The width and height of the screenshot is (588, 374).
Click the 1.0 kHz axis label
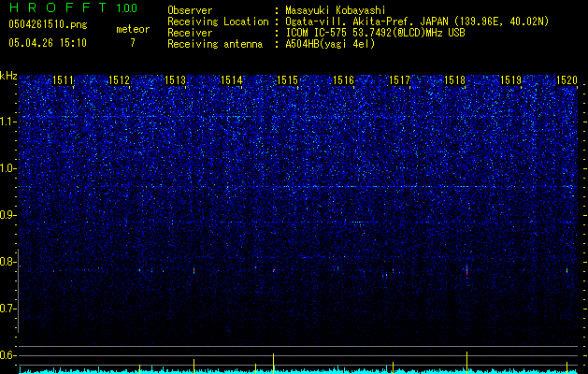click(x=8, y=168)
